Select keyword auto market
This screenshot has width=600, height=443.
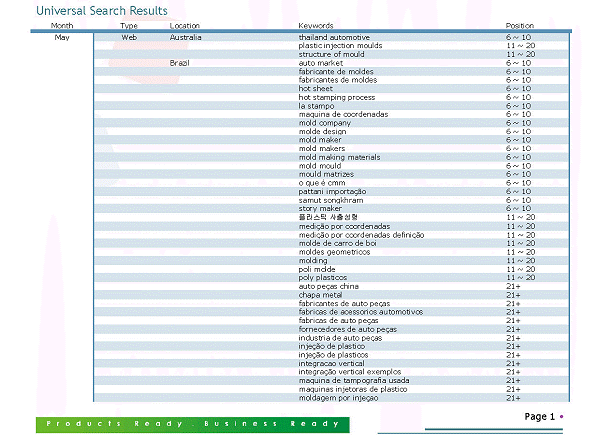coord(321,63)
